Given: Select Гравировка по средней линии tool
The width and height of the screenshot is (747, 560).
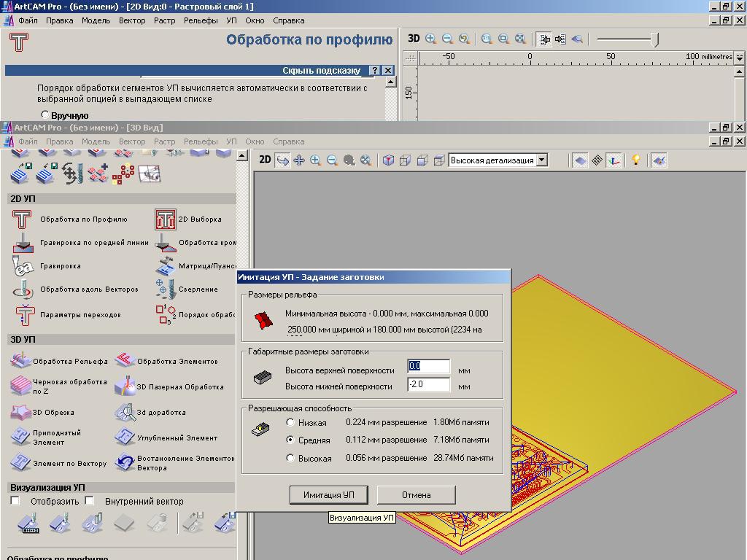Looking at the screenshot, I should coord(23,243).
